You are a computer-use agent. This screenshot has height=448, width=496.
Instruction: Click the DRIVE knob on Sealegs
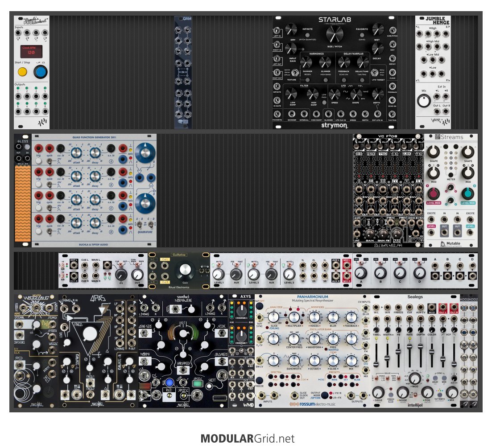coord(378,392)
